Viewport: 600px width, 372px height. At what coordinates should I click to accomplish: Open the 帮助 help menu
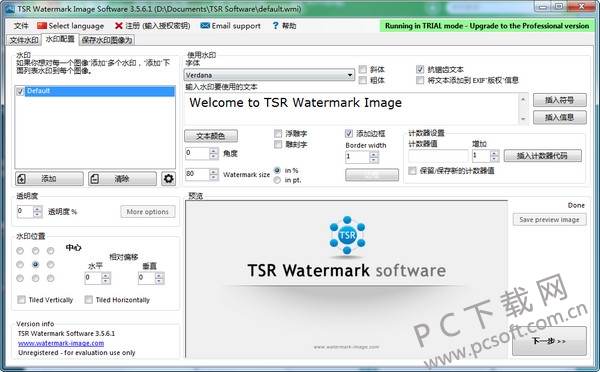pyautogui.click(x=284, y=26)
